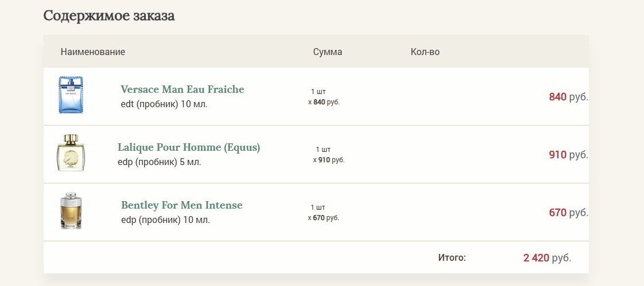
Task: Open the Versace Man Eau Fraiche product link
Action: point(183,89)
